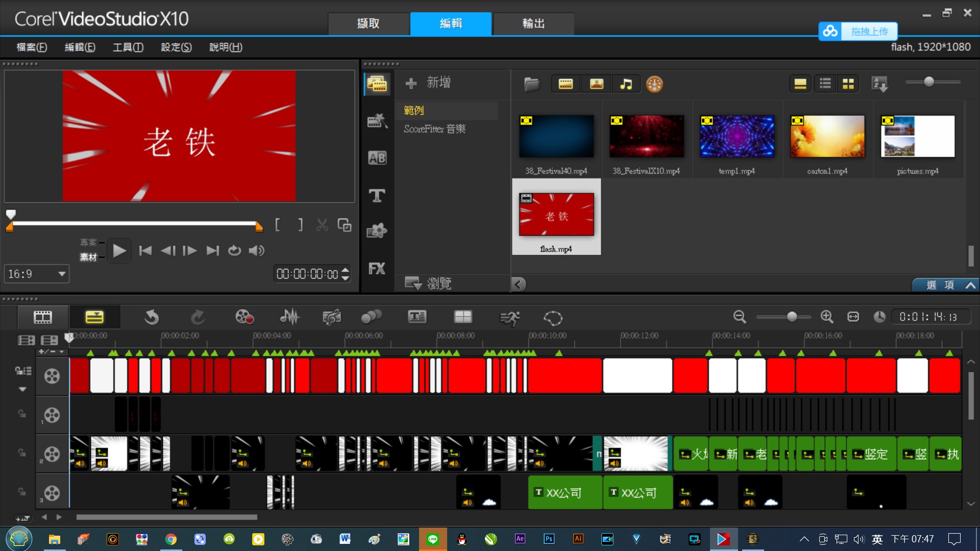Toggle the preview repeat button
The height and width of the screenshot is (551, 980).
point(234,251)
